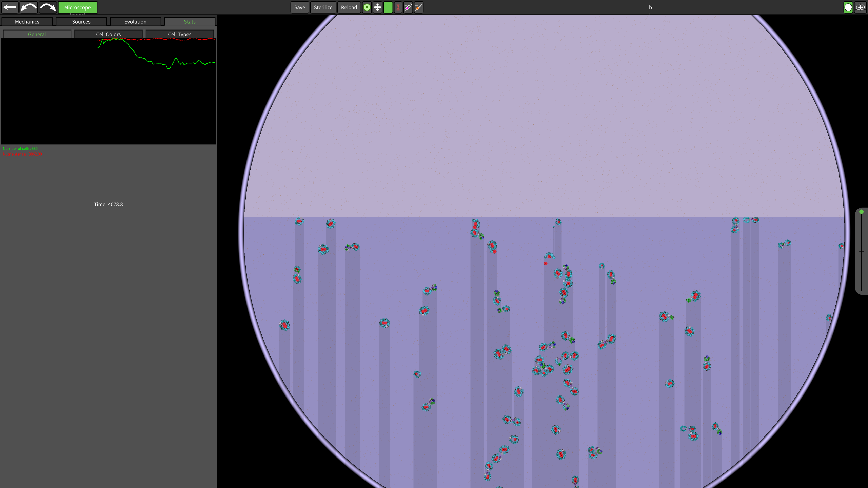
Task: Click the population graph area
Action: (x=108, y=91)
